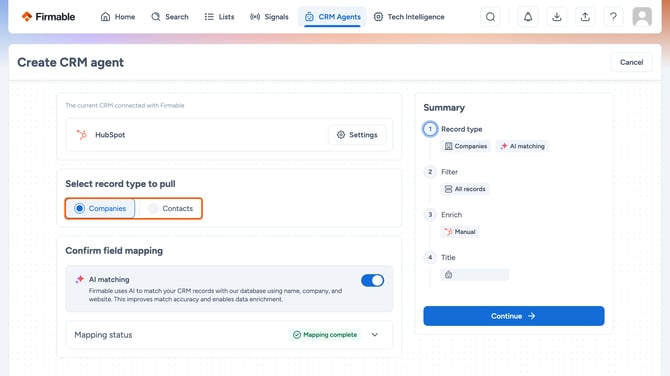This screenshot has width=670, height=376.
Task: Open HubSpot Settings button
Action: pyautogui.click(x=357, y=135)
